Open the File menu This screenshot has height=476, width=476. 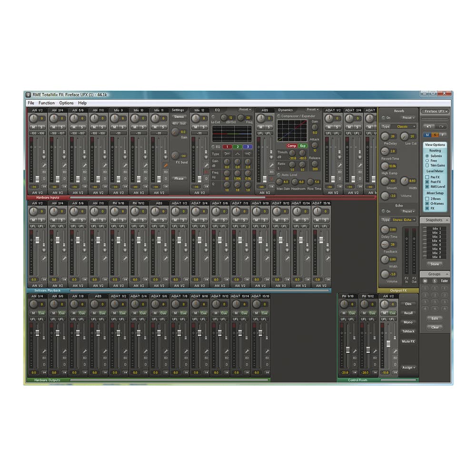31,103
